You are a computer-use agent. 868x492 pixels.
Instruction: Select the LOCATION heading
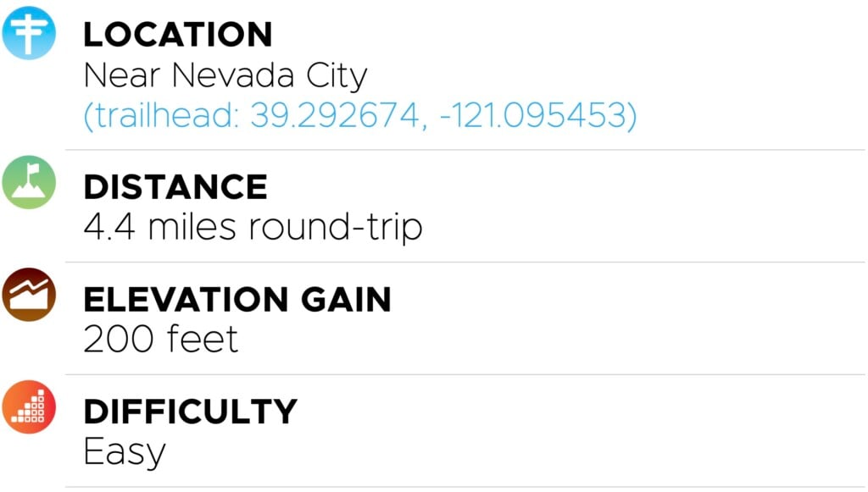point(178,35)
